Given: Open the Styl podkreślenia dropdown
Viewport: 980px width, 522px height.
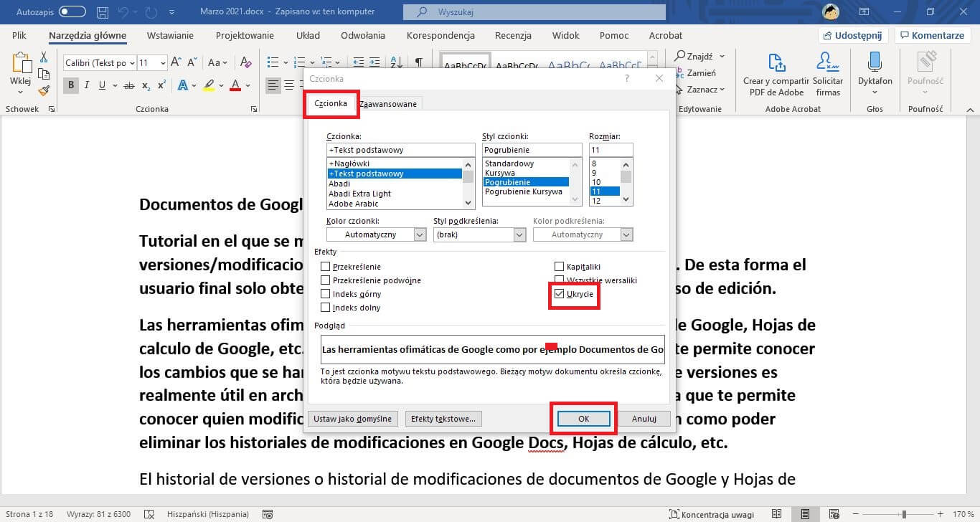Looking at the screenshot, I should tap(519, 234).
